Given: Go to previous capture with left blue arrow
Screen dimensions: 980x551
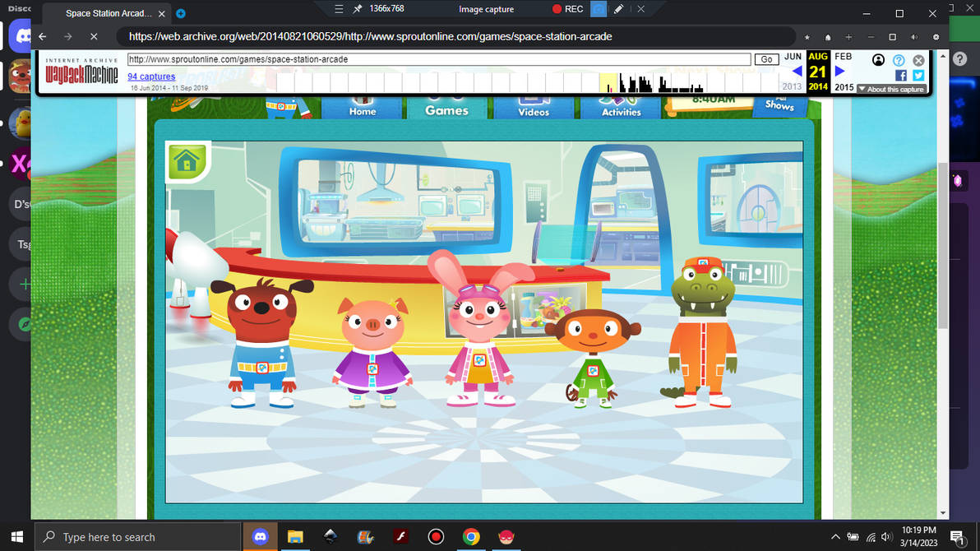Looking at the screenshot, I should pyautogui.click(x=797, y=72).
